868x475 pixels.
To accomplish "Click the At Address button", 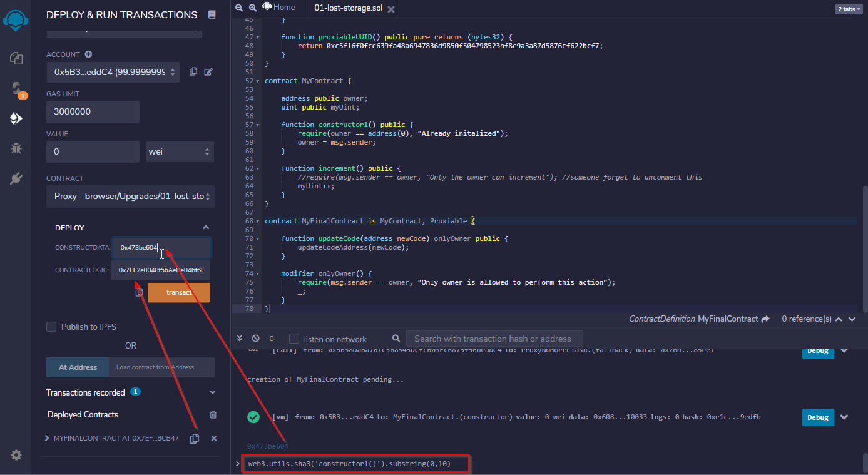I will (x=78, y=367).
